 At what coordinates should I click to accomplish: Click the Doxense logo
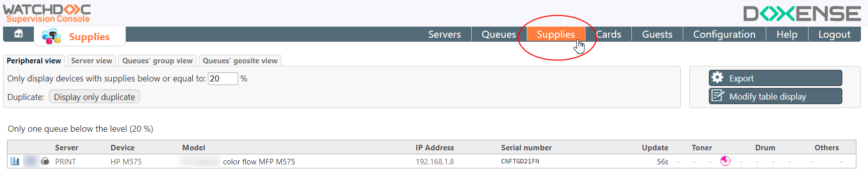[802, 14]
